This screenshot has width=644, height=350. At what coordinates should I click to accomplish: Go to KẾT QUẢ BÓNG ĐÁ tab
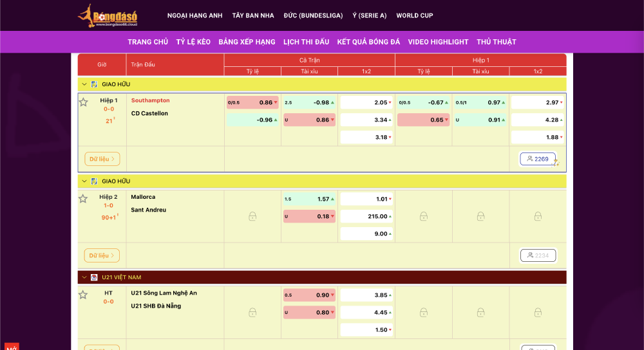368,42
